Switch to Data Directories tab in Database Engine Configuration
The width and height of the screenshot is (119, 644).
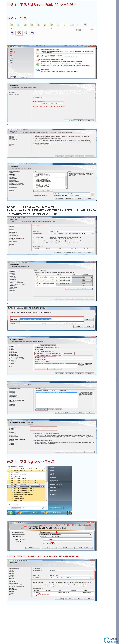click(43, 345)
